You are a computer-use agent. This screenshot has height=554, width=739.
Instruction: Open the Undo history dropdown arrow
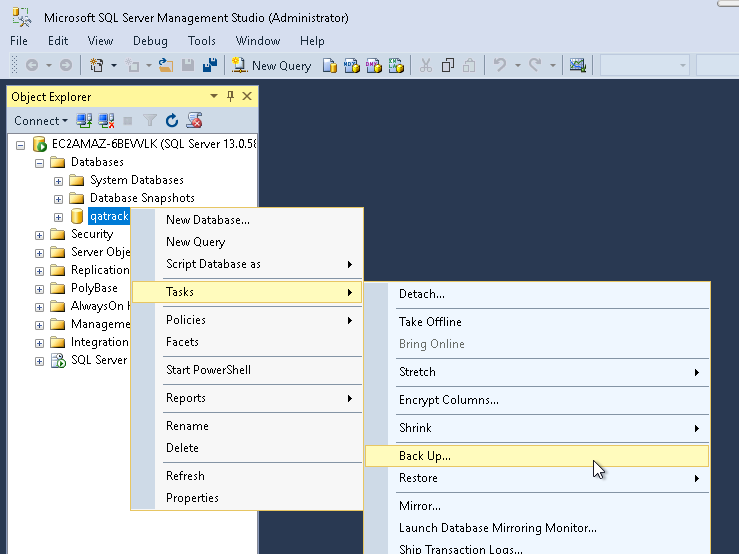click(517, 66)
